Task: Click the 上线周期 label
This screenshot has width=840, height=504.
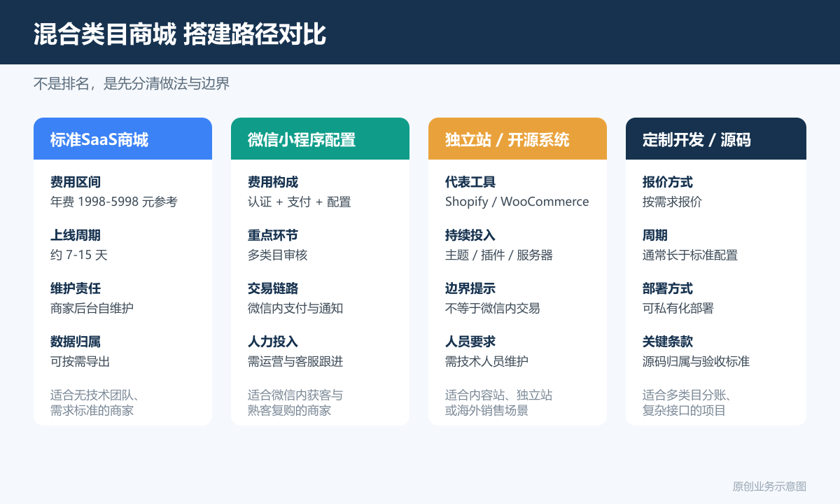Action: 76,235
